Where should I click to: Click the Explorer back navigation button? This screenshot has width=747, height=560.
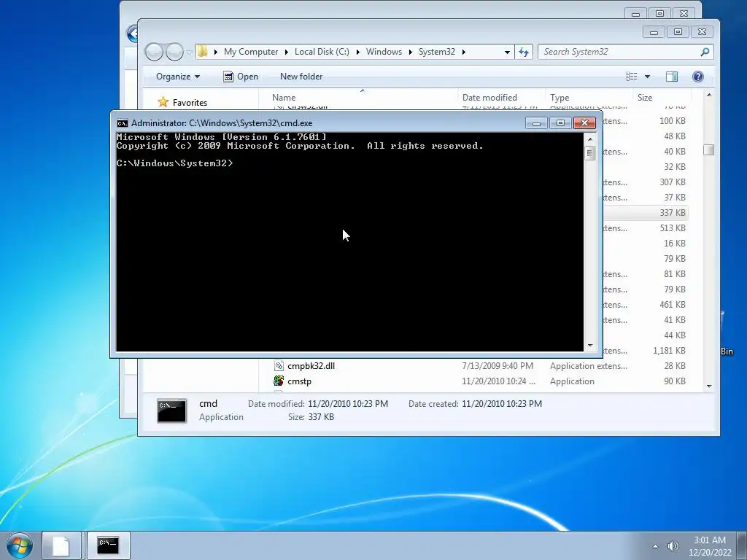[155, 52]
